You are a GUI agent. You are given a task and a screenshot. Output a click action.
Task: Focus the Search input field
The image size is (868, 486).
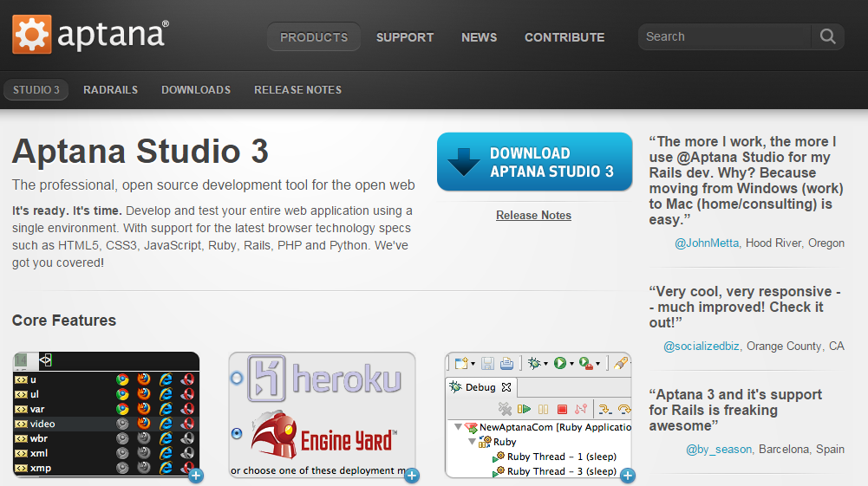(725, 36)
